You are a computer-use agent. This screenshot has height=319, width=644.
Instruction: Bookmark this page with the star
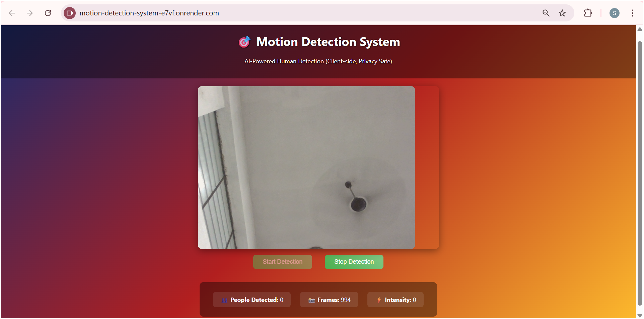(x=562, y=13)
